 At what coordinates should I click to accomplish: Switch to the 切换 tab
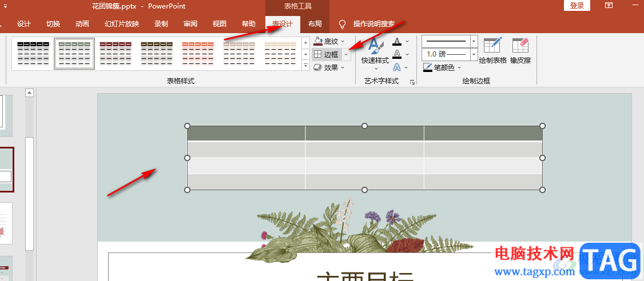[x=53, y=24]
